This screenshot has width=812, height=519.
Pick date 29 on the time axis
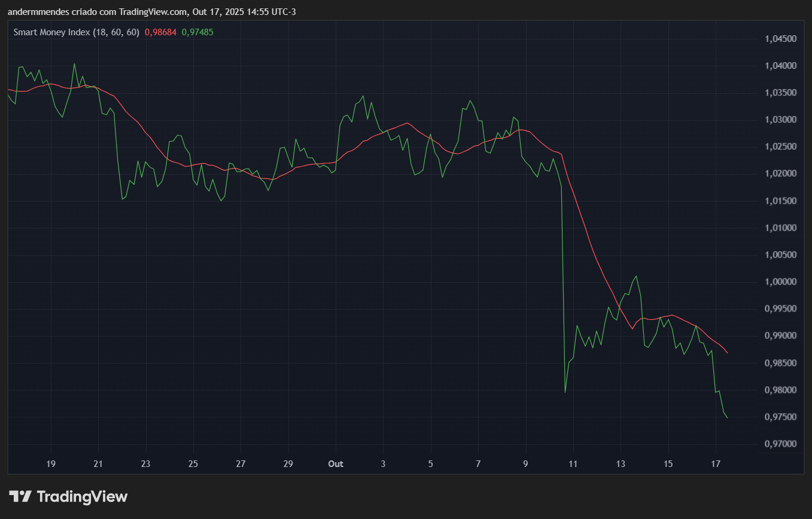point(288,463)
